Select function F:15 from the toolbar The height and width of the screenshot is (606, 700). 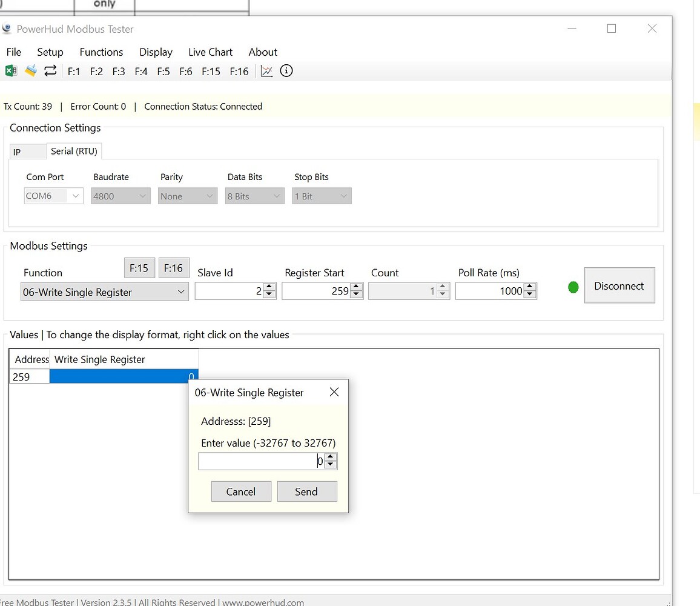click(x=211, y=71)
